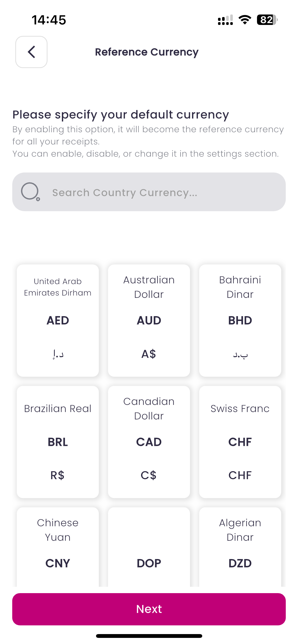298x644 pixels.
Task: Pick the Brazilian Real BRL card
Action: (58, 442)
